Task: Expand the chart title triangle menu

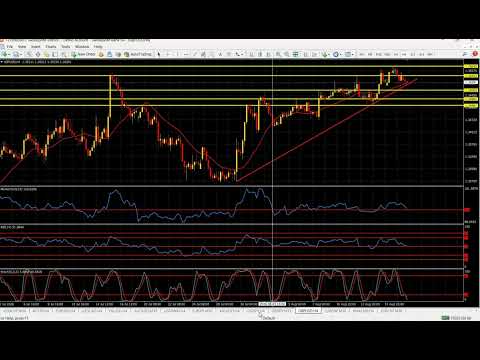Action: [x=2, y=62]
